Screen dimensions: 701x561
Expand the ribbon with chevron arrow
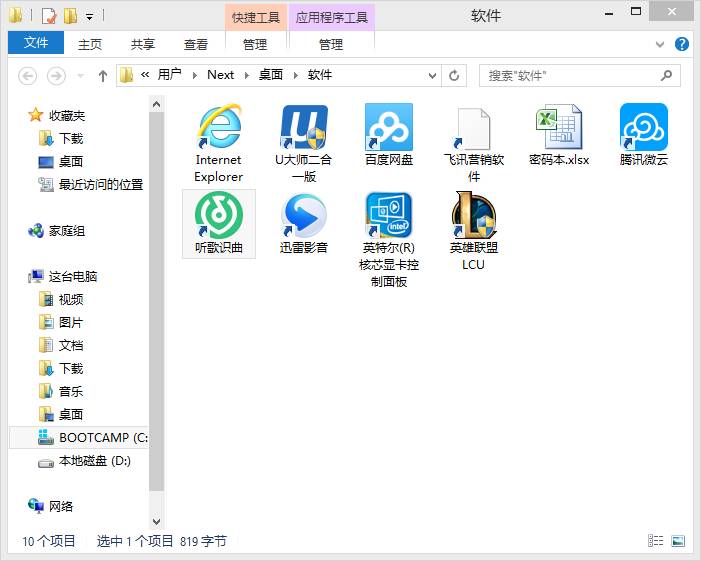(x=659, y=44)
